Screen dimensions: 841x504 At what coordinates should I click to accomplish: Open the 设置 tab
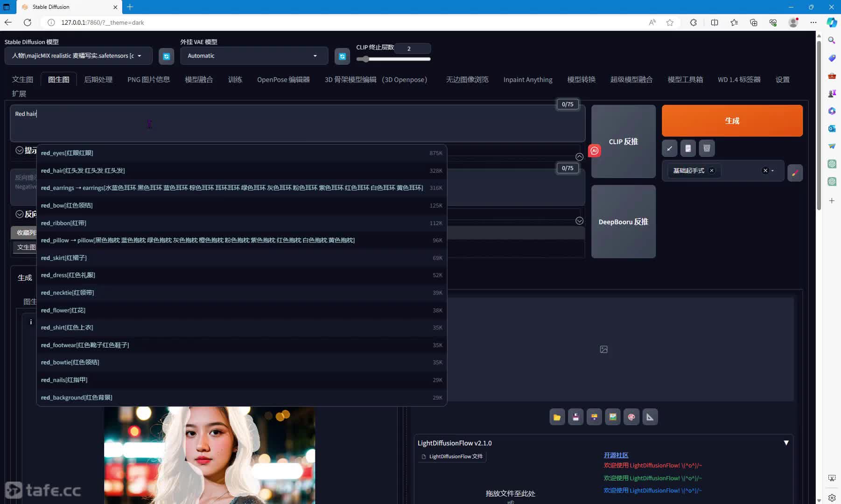click(783, 80)
